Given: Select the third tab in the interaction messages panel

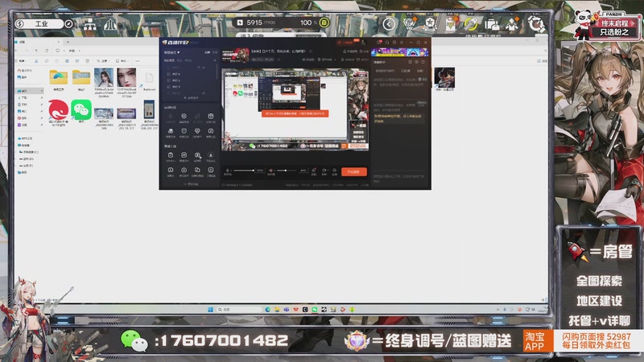Looking at the screenshot, I should click(419, 71).
